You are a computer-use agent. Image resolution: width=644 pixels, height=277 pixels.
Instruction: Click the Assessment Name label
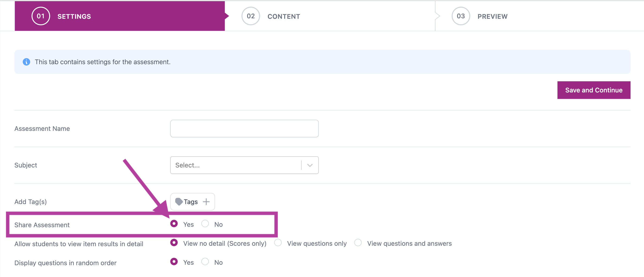click(42, 129)
